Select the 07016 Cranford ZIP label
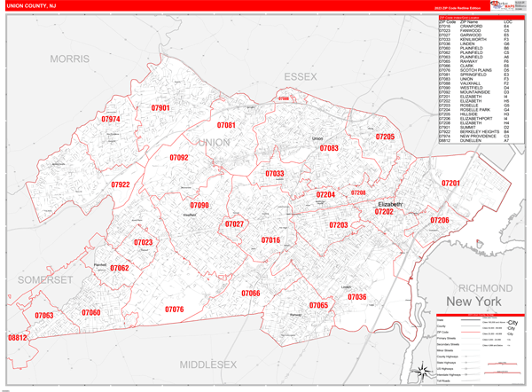This screenshot has height=392, width=532. [x=270, y=240]
